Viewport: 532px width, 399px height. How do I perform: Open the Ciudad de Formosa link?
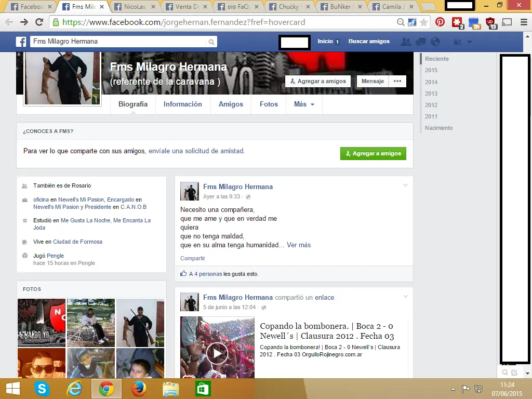pyautogui.click(x=78, y=242)
